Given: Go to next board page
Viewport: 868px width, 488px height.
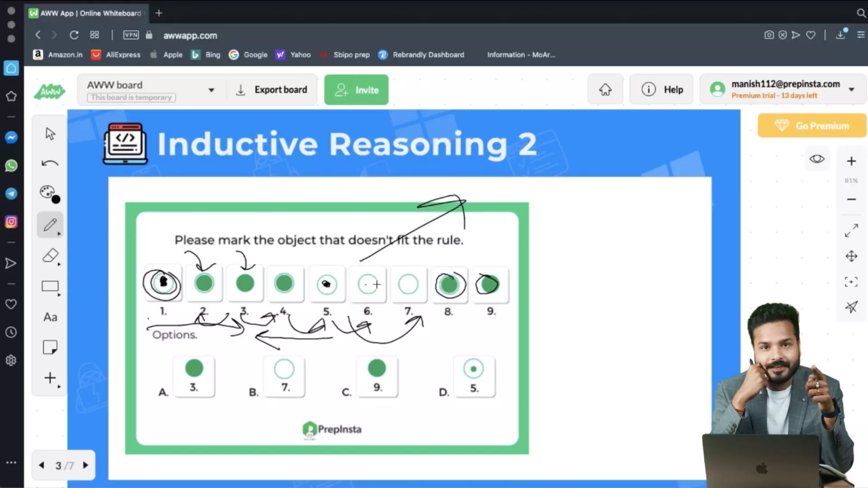Looking at the screenshot, I should [x=85, y=465].
